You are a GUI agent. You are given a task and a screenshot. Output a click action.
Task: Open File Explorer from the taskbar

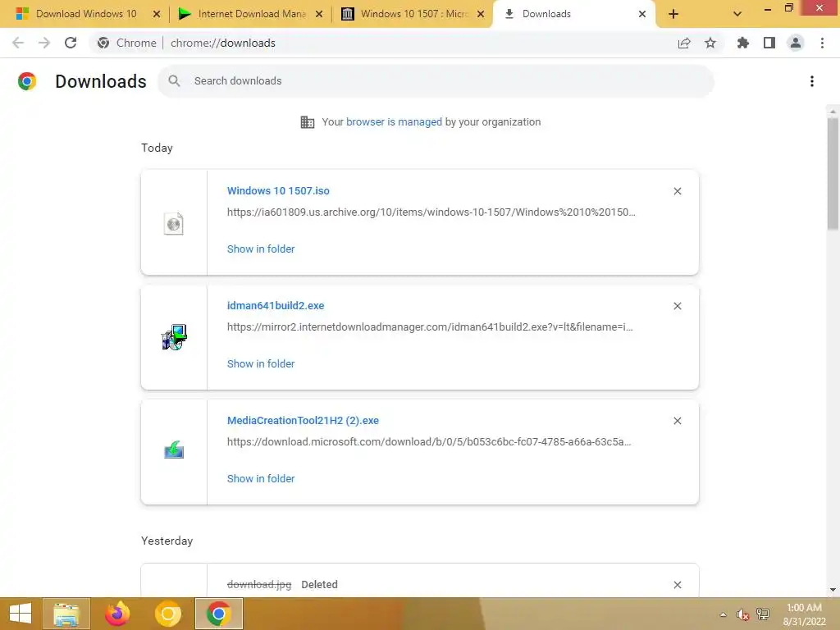(x=66, y=614)
